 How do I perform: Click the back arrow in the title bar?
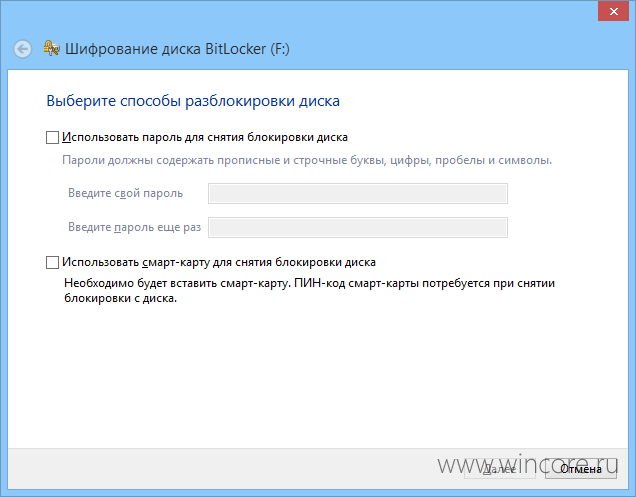point(22,49)
